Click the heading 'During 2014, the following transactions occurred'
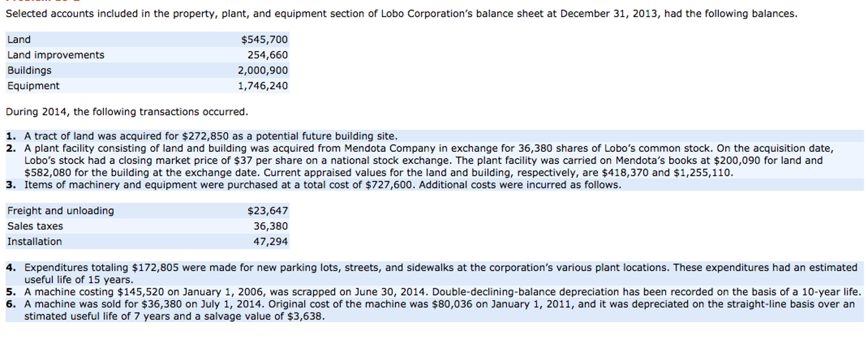 pos(127,112)
